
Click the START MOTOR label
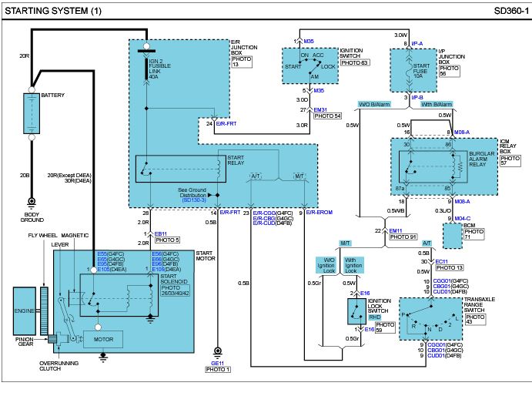(x=206, y=256)
